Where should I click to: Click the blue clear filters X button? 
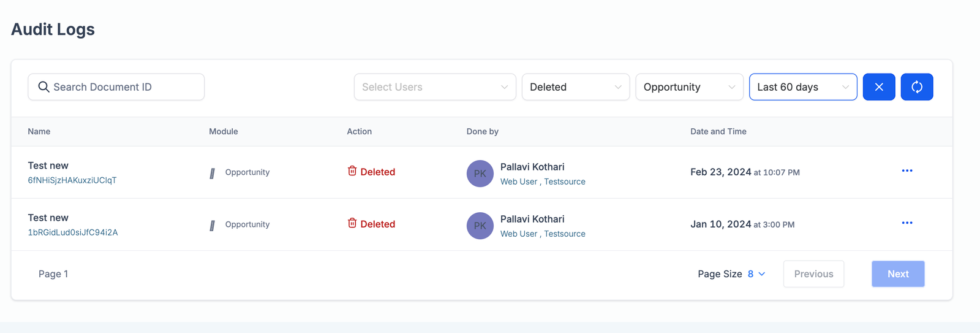pyautogui.click(x=878, y=87)
